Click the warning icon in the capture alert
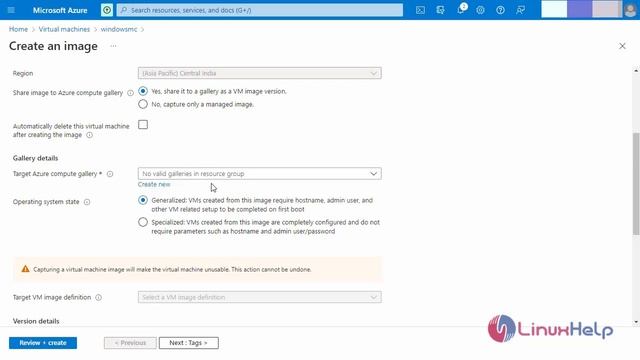 tap(25, 269)
